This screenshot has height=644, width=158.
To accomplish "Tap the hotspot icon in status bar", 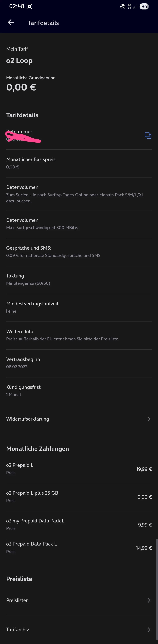I will point(123,7).
